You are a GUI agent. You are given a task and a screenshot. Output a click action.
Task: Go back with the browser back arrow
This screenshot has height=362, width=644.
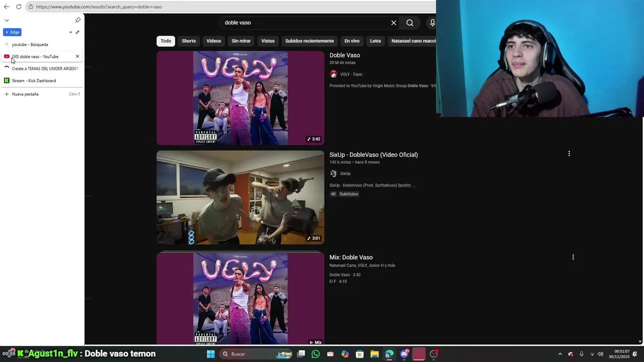[7, 7]
